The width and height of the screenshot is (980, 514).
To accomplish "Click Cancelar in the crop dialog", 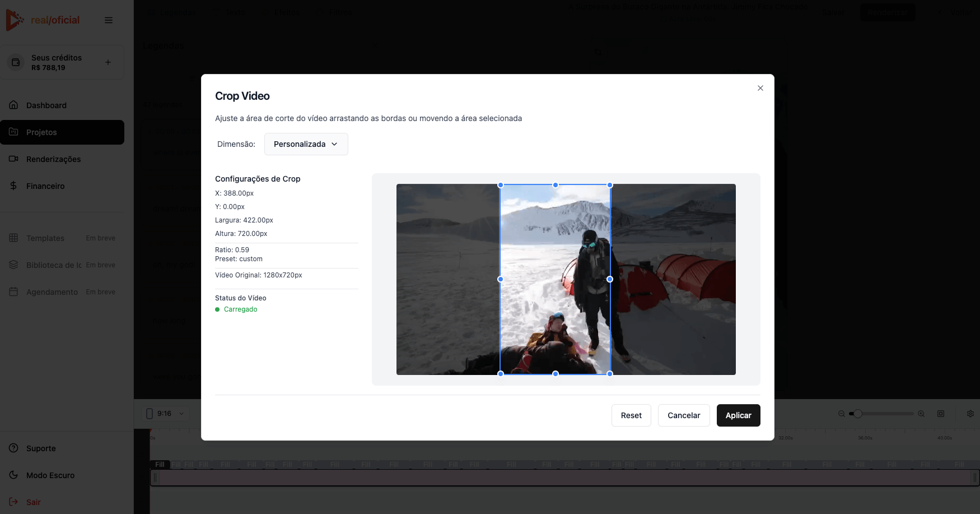I will (x=684, y=415).
